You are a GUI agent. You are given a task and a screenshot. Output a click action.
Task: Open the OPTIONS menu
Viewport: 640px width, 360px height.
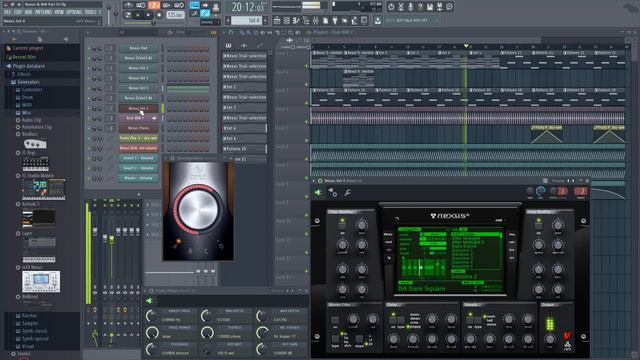[x=74, y=12]
